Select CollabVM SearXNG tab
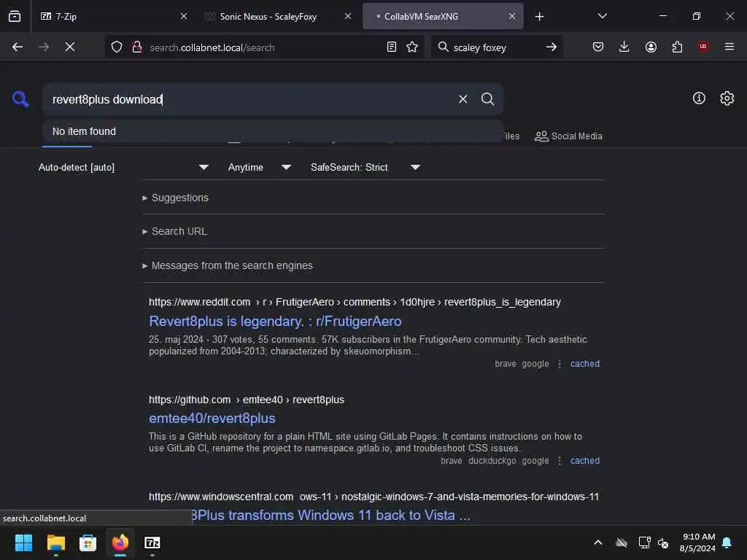The height and width of the screenshot is (560, 747). tap(443, 16)
